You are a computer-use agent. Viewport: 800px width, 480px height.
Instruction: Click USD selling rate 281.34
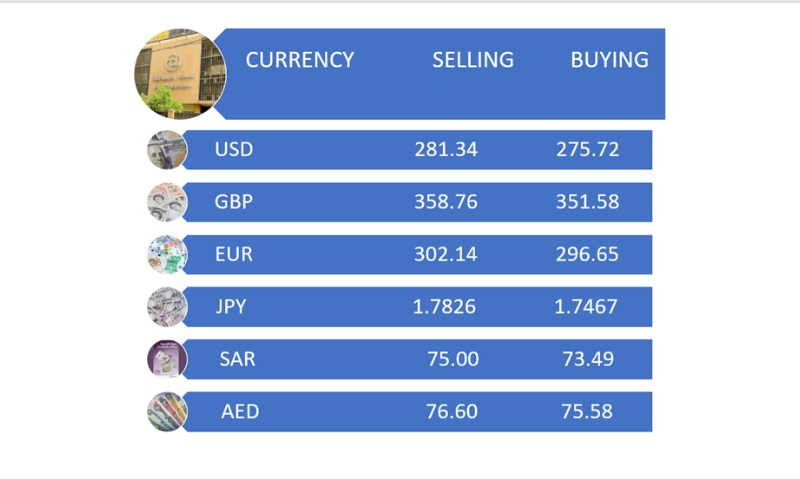coord(446,150)
